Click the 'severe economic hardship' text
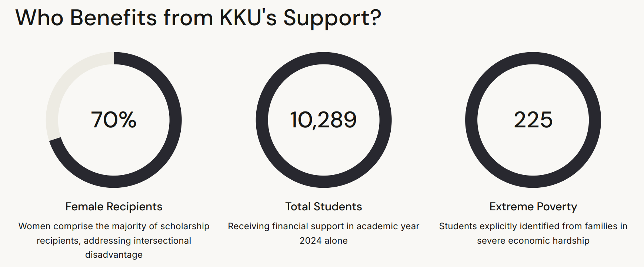The image size is (644, 267). tap(533, 241)
